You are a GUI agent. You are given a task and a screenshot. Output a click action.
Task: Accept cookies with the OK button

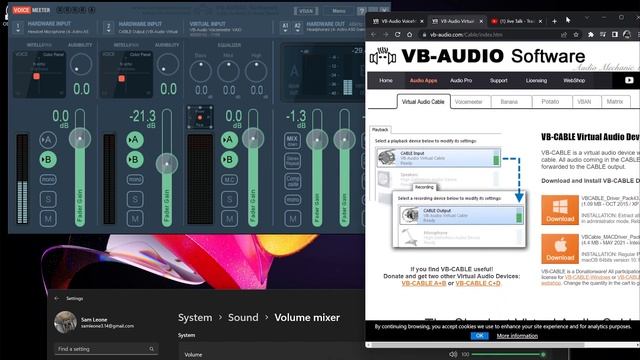point(480,336)
